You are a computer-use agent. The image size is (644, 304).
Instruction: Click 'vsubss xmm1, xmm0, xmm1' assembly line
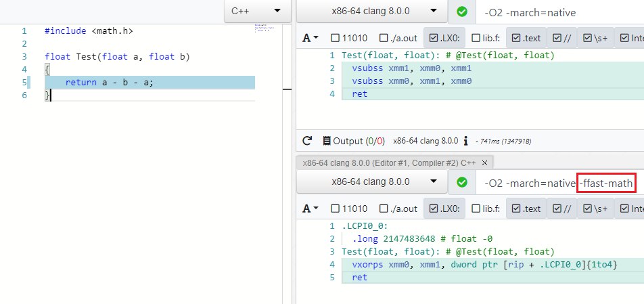412,68
